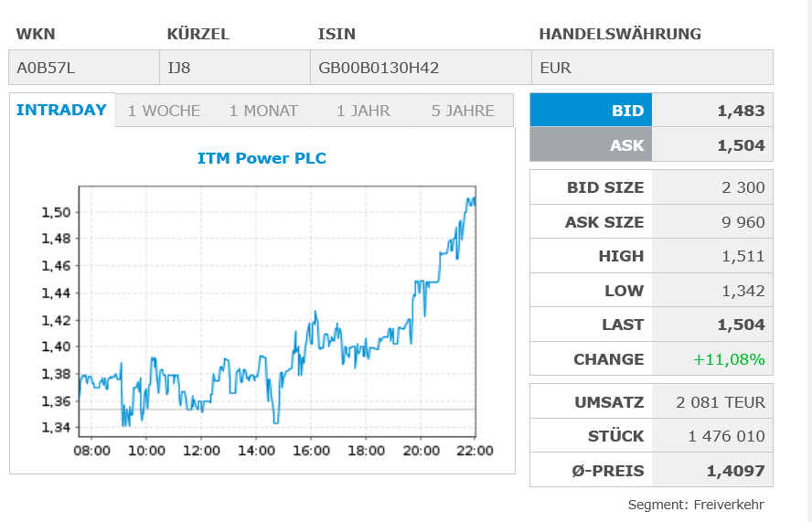The width and height of the screenshot is (812, 522).
Task: Switch to the 1 WOCHE tab
Action: coord(165,111)
